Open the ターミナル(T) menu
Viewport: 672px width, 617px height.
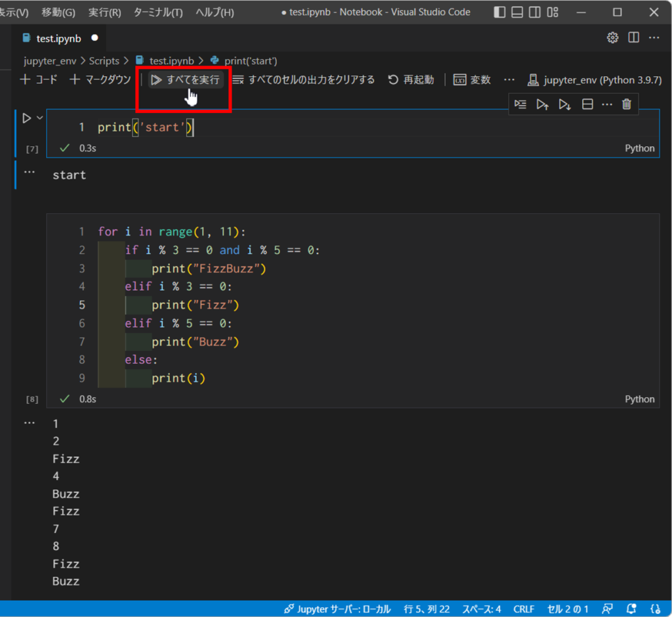click(x=158, y=12)
